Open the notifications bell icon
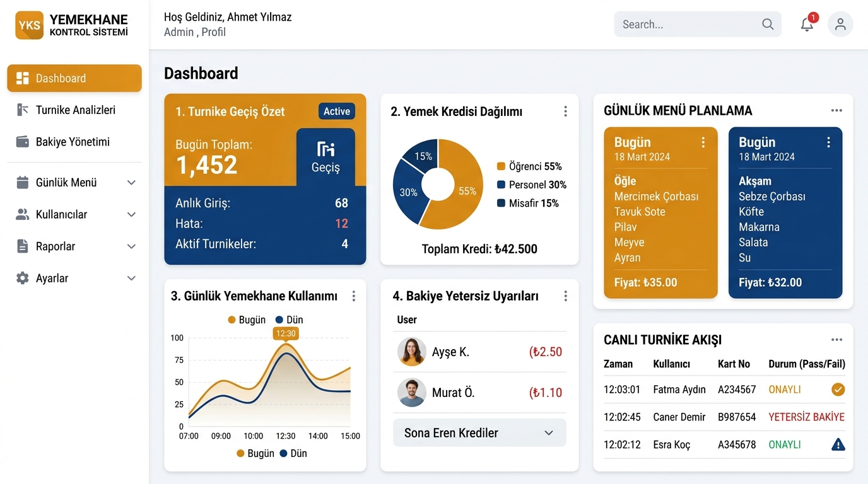This screenshot has width=868, height=484. pos(807,25)
